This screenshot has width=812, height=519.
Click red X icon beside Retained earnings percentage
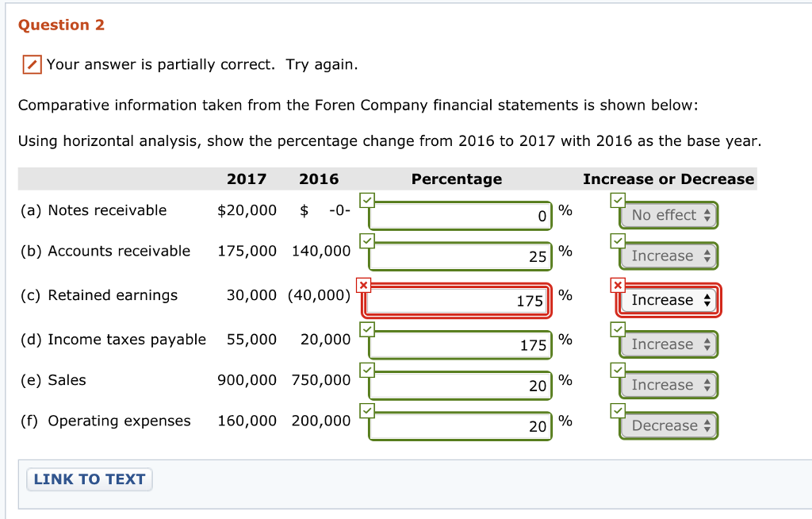[363, 285]
